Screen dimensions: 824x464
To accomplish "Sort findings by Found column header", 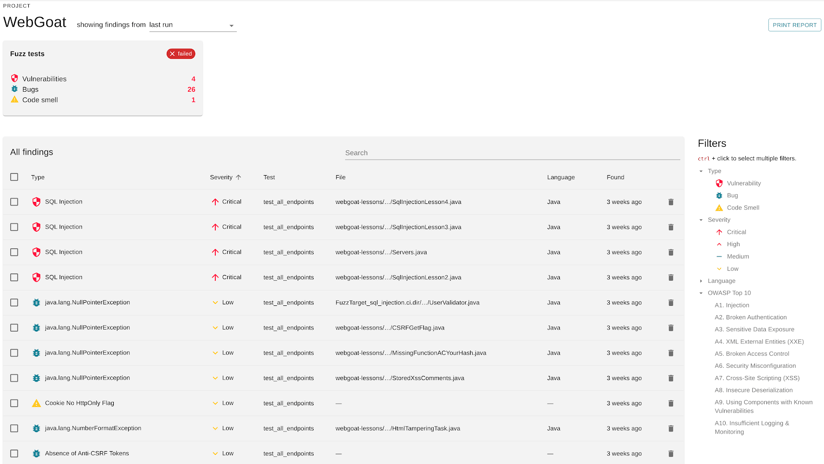I will [615, 177].
